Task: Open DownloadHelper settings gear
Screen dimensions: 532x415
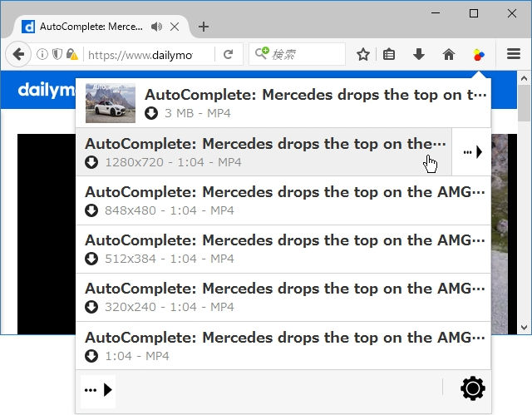Action: coord(473,388)
